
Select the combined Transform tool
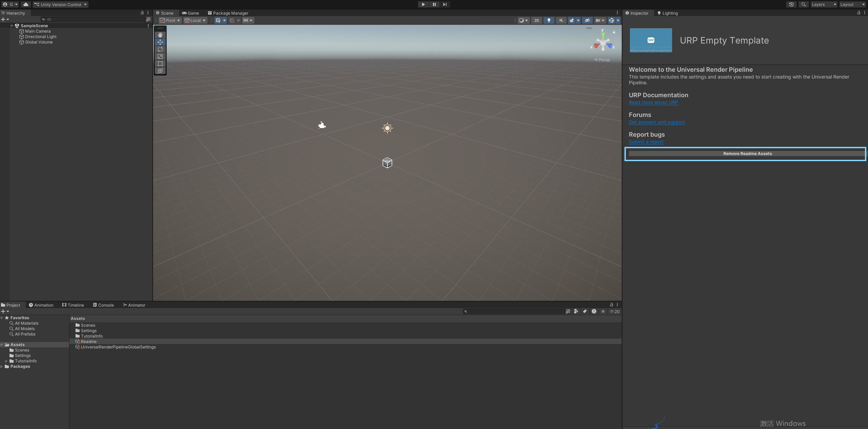(x=160, y=71)
